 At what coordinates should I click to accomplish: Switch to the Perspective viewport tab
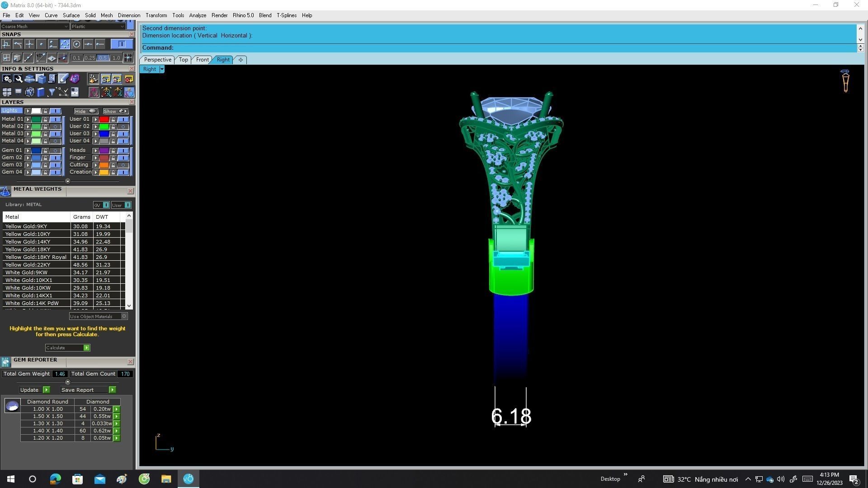point(157,60)
